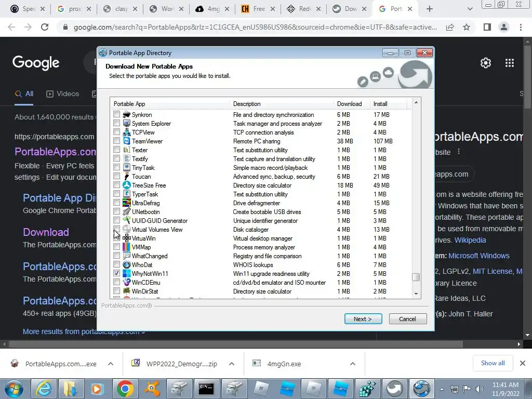Click the Chrome address bar
Viewport: 532px width, 399px height.
tap(255, 27)
